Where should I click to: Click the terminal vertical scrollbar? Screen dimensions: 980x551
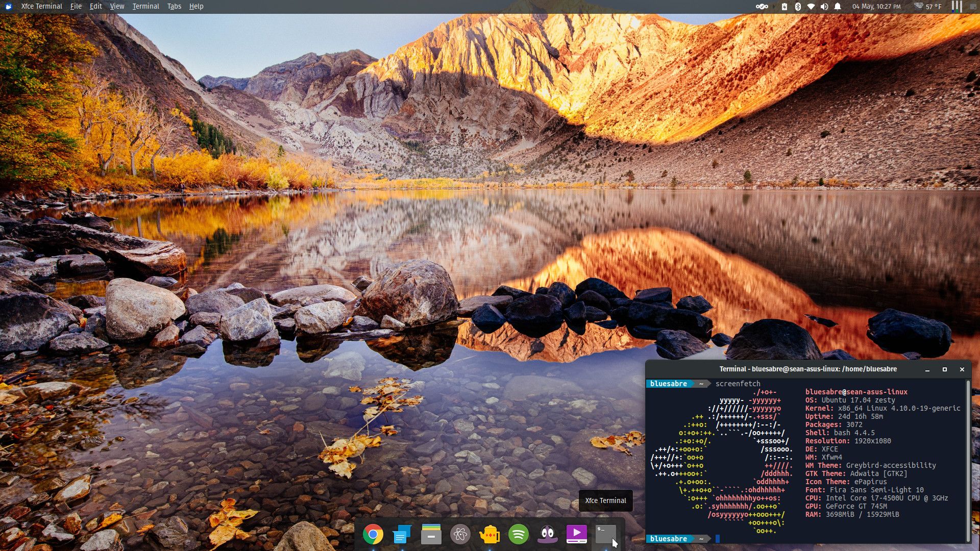pos(968,461)
